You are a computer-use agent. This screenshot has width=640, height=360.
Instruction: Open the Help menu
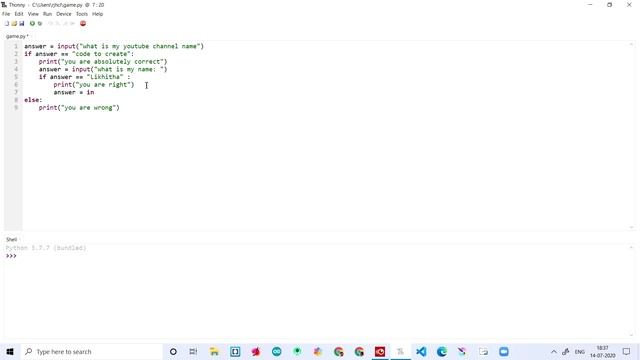coord(98,14)
